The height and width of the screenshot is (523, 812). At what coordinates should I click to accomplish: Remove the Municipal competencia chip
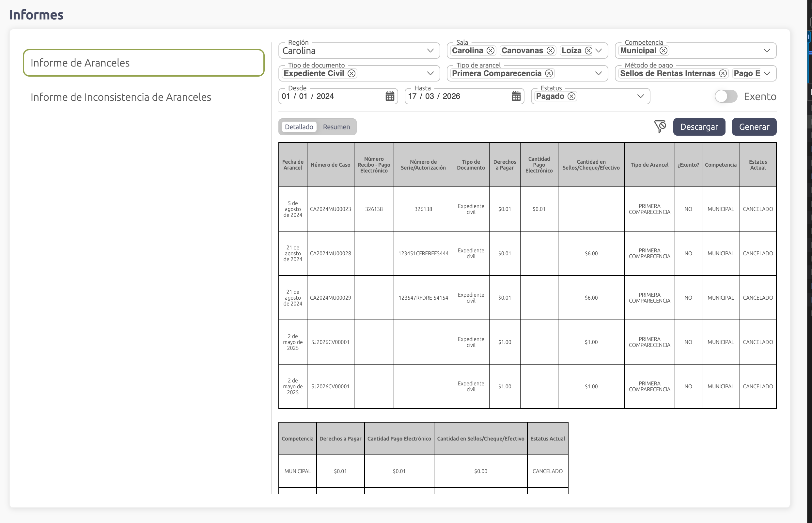click(663, 51)
